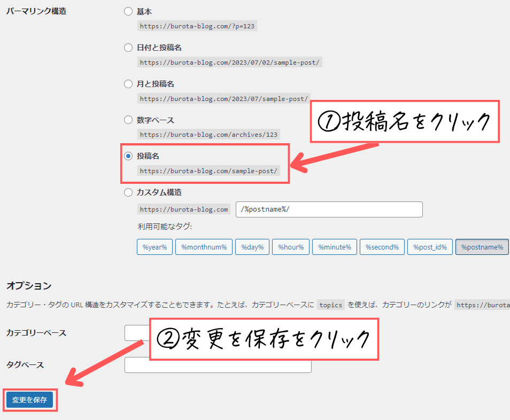The image size is (510, 420).
Task: Insert the %hour% tag
Action: coord(291,247)
